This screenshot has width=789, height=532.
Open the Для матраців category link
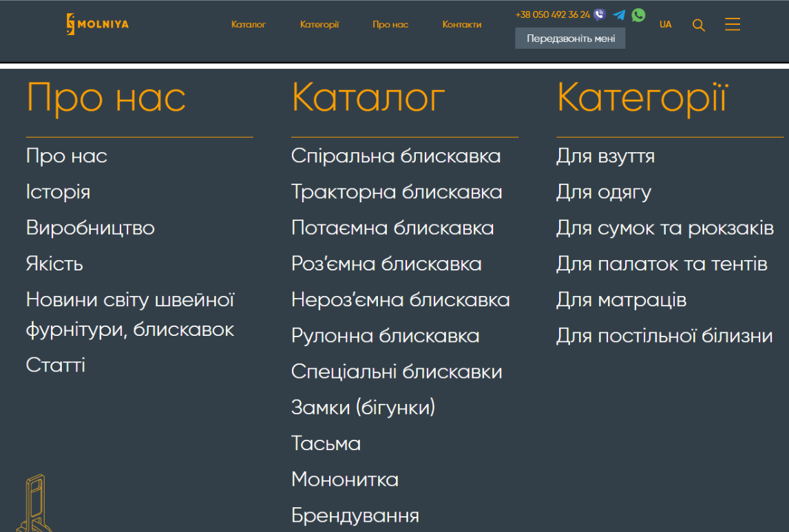[620, 300]
